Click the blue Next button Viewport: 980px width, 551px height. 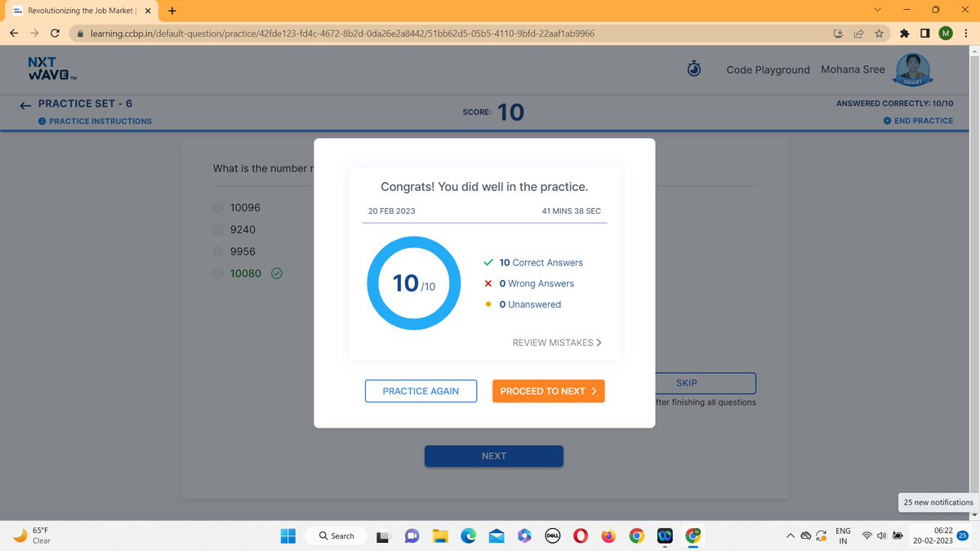(494, 455)
